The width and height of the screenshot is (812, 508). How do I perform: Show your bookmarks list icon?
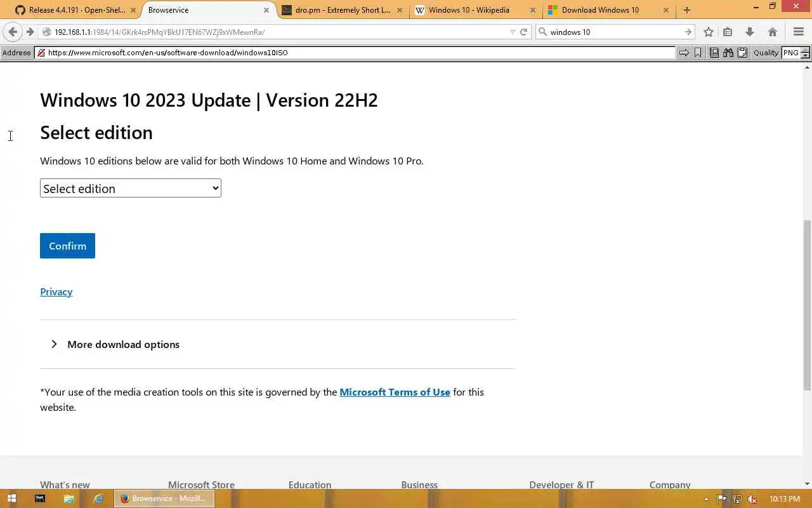(x=728, y=32)
